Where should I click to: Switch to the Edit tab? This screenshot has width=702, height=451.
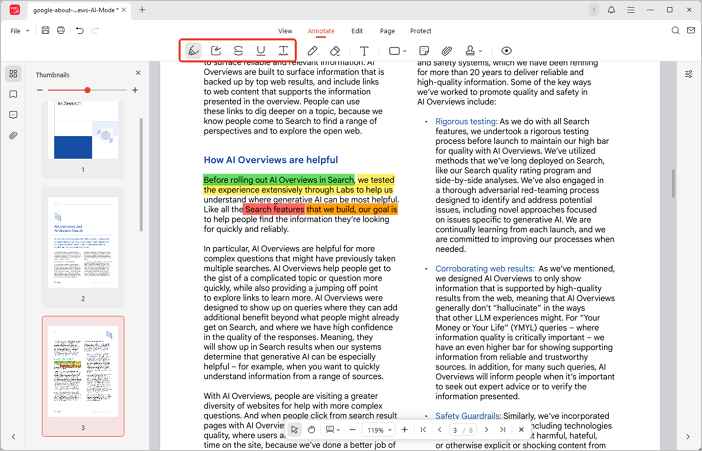357,31
